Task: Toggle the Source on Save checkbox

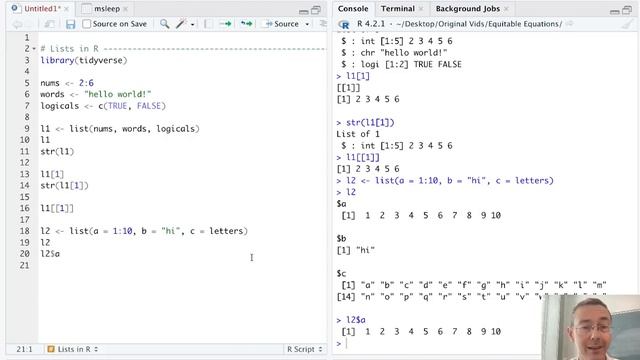Action: tap(87, 24)
